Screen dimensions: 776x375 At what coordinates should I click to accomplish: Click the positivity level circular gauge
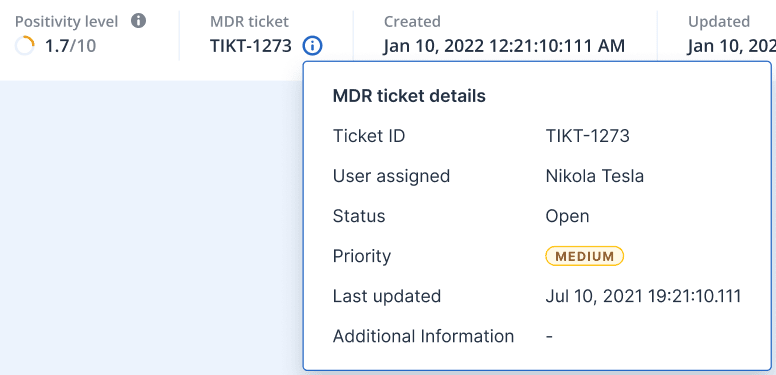[x=25, y=46]
